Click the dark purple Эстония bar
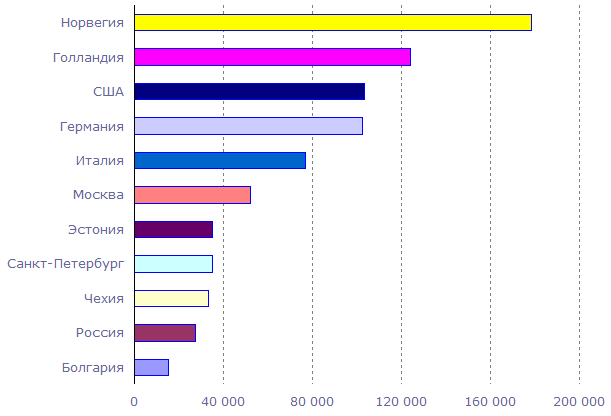Viewport: 611px width, 416px height. pos(174,229)
